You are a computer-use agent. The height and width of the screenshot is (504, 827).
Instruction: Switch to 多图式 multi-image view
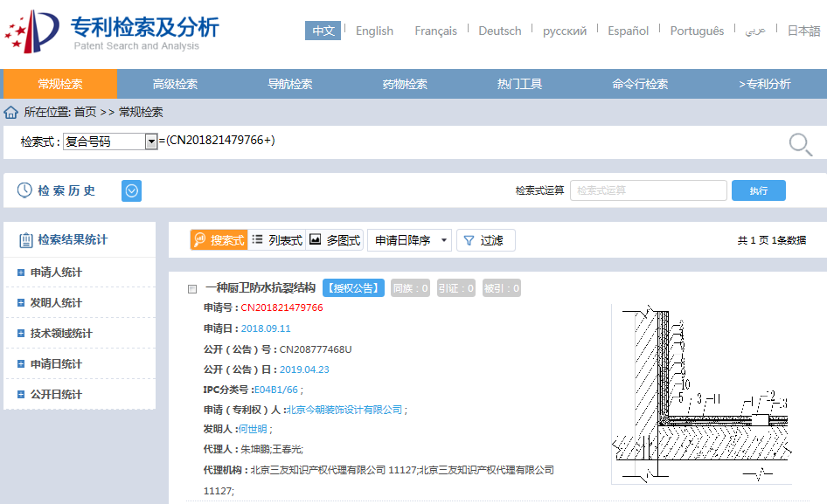click(x=335, y=240)
